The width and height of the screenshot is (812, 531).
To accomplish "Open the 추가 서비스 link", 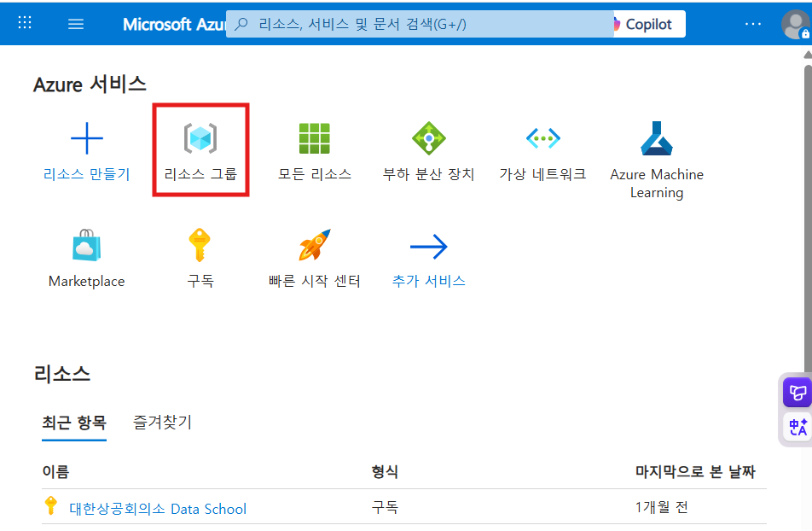I will (429, 281).
